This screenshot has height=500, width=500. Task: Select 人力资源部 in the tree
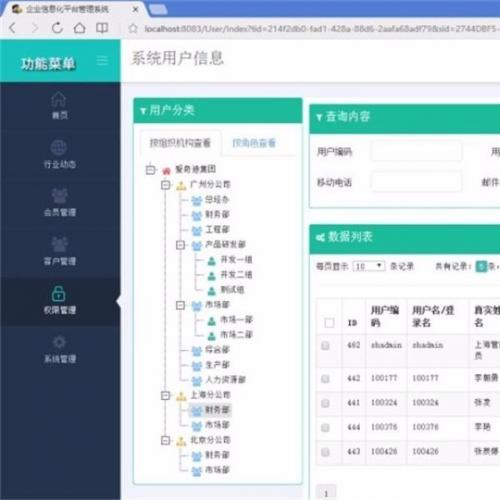click(x=225, y=380)
